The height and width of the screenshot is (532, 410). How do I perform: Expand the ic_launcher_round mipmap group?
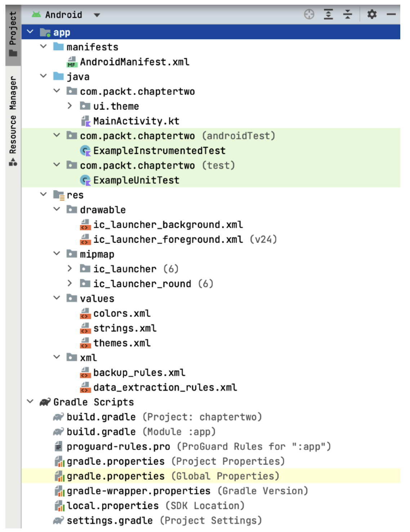pyautogui.click(x=70, y=284)
